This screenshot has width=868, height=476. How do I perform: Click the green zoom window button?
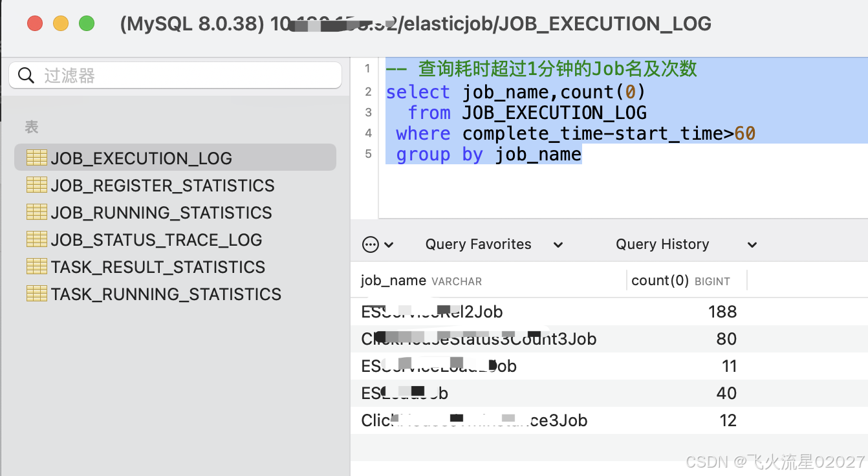87,24
